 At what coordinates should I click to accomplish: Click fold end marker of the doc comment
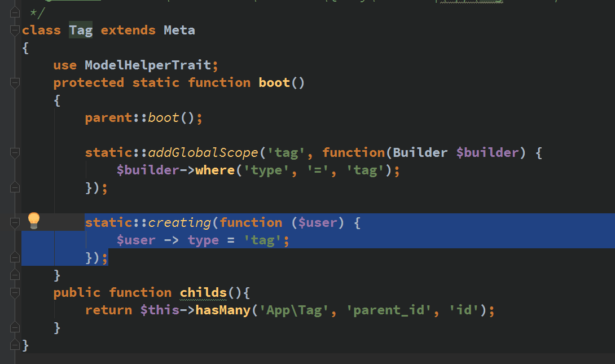(x=15, y=12)
